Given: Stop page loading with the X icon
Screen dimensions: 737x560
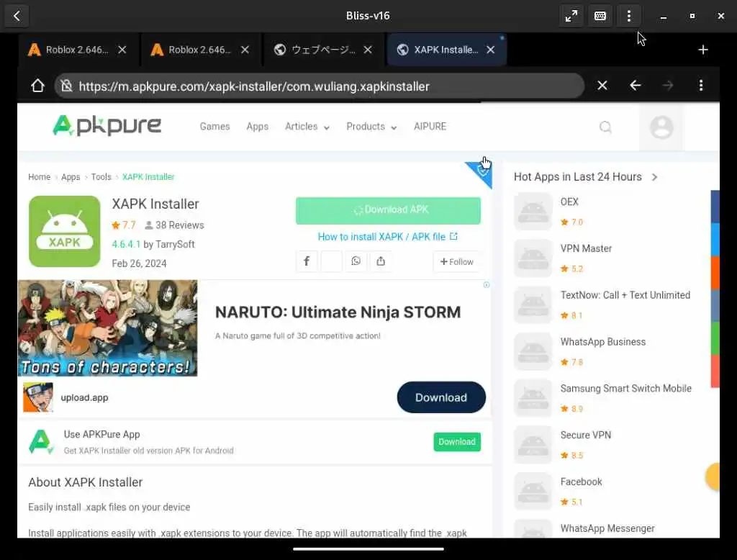Looking at the screenshot, I should pos(602,86).
